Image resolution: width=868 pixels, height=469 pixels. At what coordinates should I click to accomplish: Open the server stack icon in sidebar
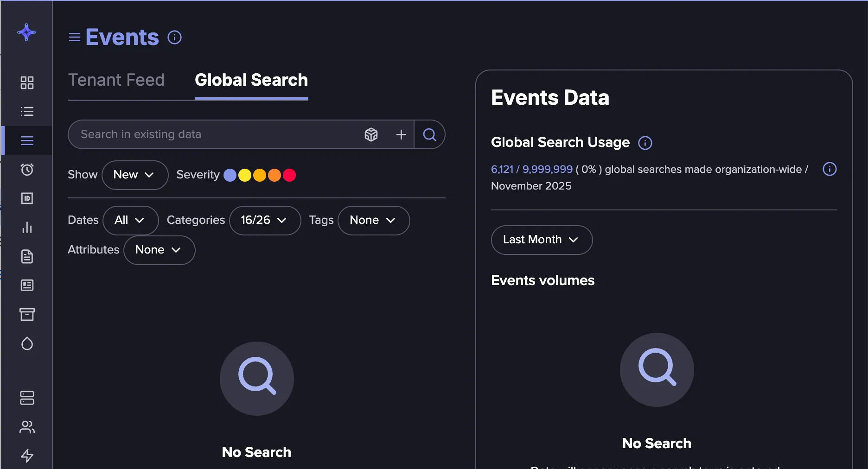[x=27, y=398]
